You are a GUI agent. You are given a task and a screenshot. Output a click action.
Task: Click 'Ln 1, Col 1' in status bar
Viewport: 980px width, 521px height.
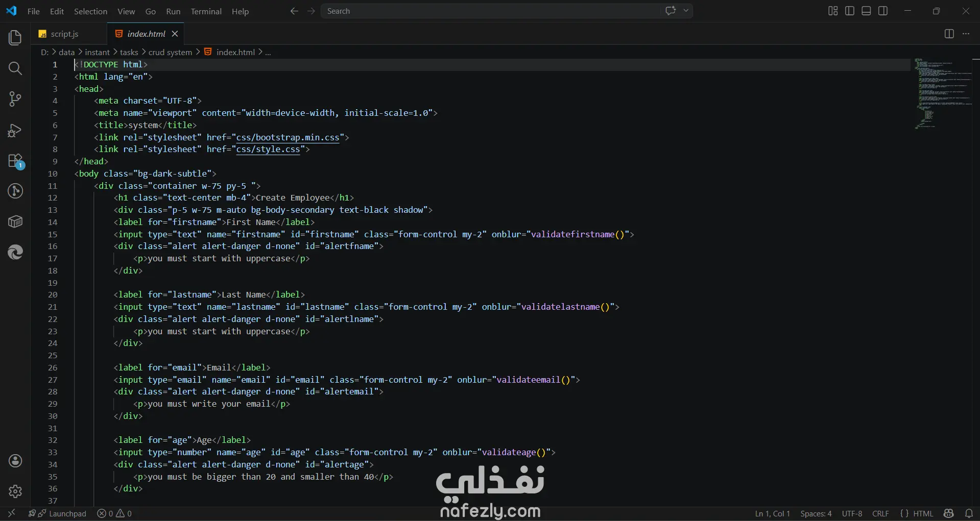tap(772, 513)
